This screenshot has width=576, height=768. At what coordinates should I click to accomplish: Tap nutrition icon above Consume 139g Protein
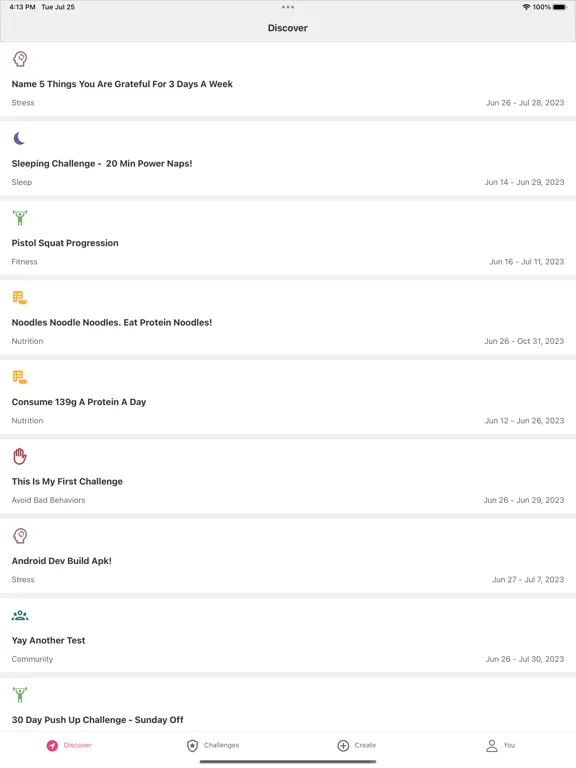(x=20, y=377)
